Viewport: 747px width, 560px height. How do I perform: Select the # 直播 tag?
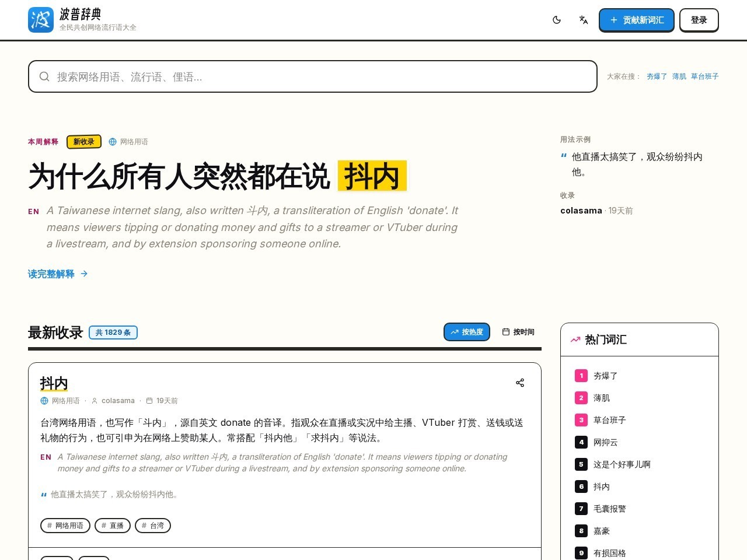113,526
